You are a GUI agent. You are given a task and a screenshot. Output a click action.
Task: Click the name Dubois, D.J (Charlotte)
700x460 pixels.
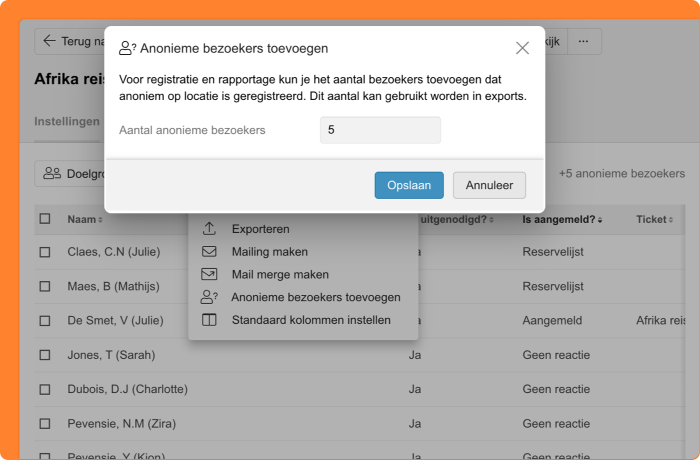pos(127,389)
